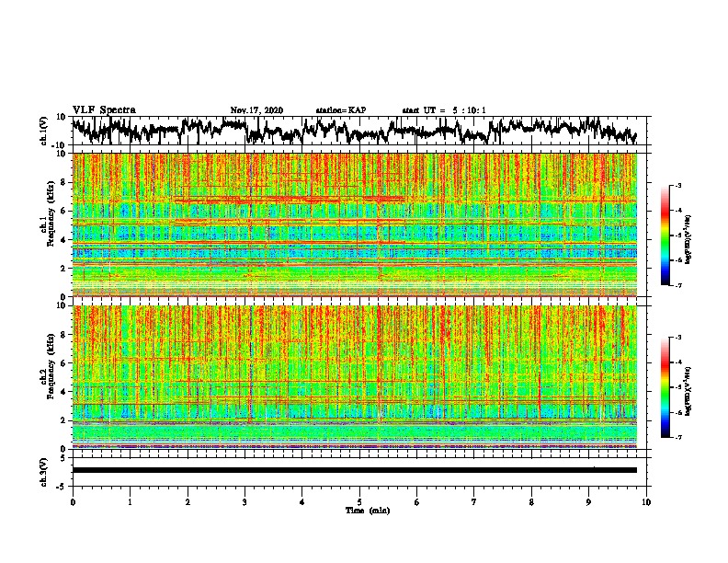Screen dimensions: 728x563
Task: Click ch.2 colorbar log(PSD) unit label
Action: [x=688, y=392]
